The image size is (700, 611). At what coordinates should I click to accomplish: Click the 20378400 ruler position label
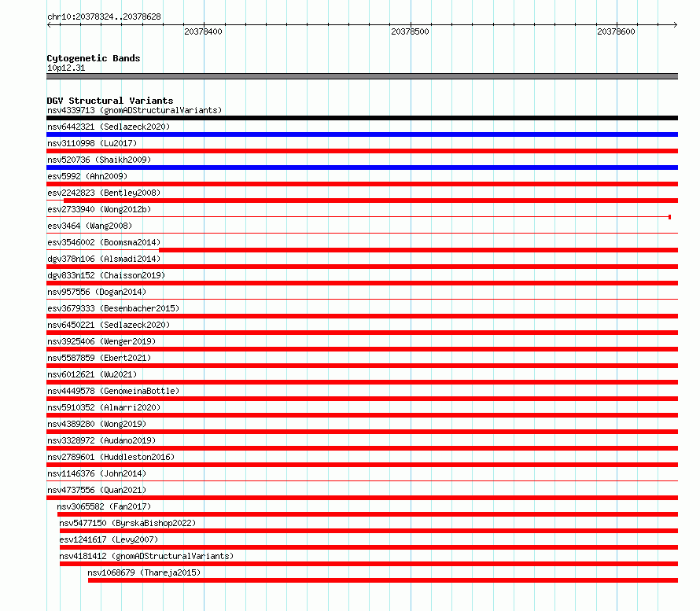[203, 31]
